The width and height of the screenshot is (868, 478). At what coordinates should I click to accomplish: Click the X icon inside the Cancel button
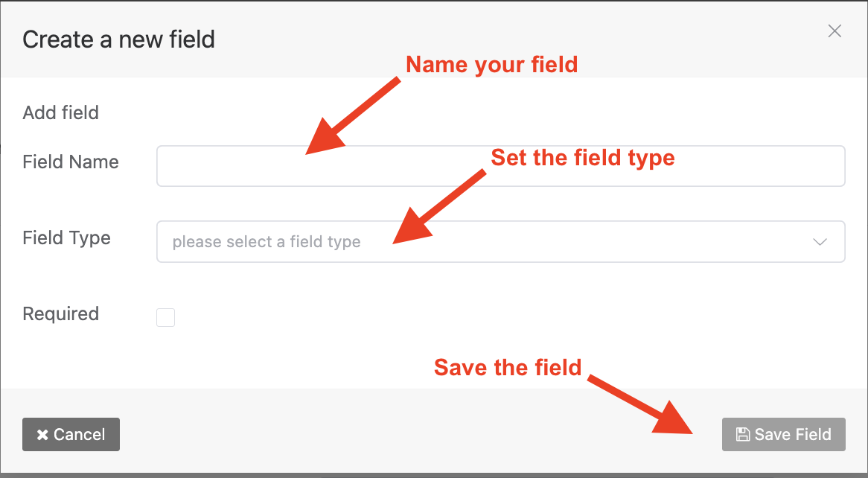[43, 434]
